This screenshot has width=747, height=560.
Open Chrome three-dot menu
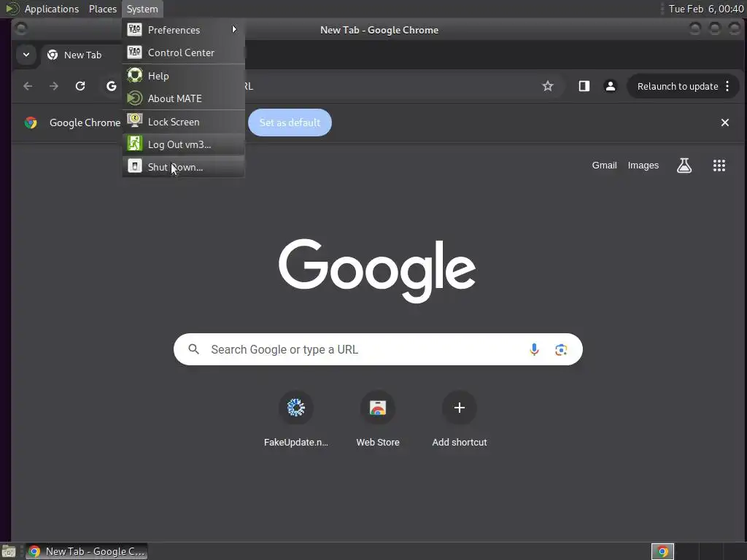click(727, 86)
